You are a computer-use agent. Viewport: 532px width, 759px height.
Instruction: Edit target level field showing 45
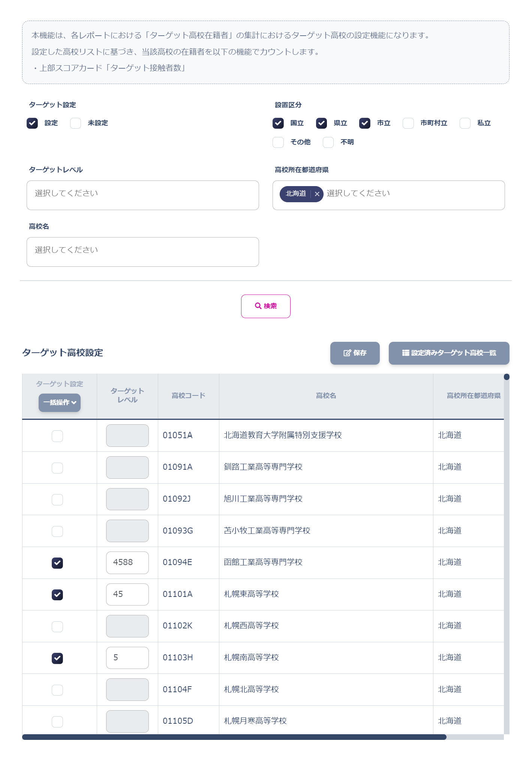pos(127,594)
